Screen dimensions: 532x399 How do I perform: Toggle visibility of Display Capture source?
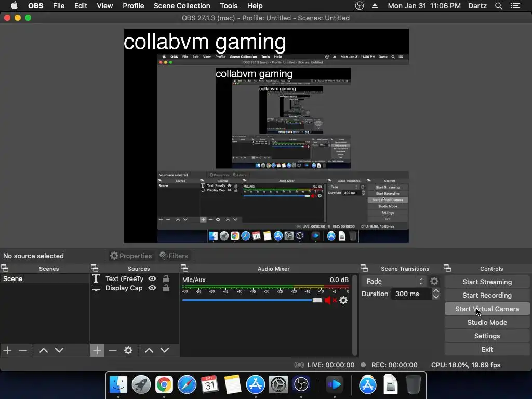152,288
